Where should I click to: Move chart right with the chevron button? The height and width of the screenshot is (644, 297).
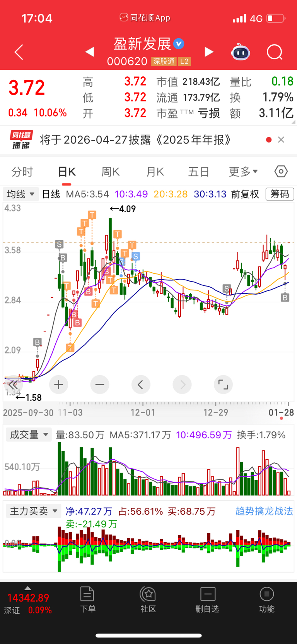pyautogui.click(x=182, y=385)
